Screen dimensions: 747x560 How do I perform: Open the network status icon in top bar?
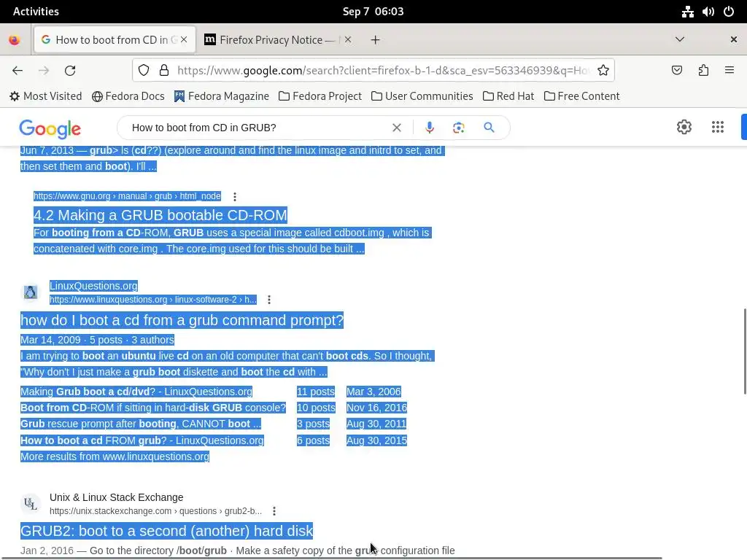tap(687, 12)
